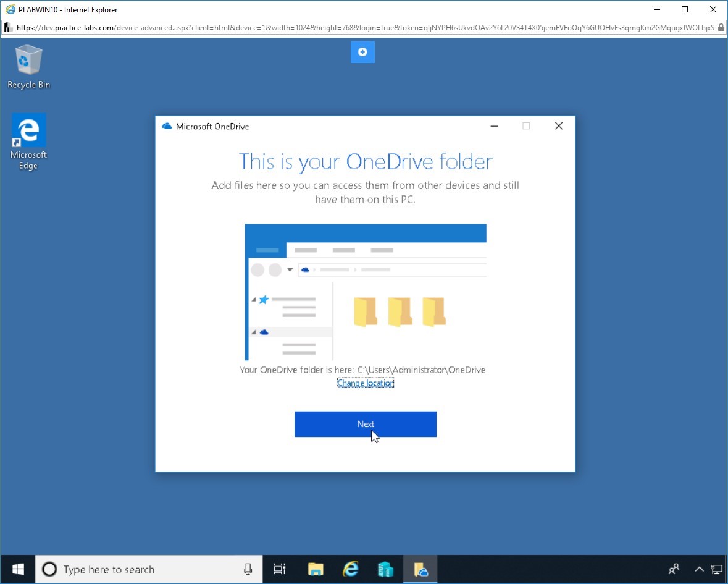Click the site favicon in address bar
The width and height of the screenshot is (728, 584).
tap(8, 27)
